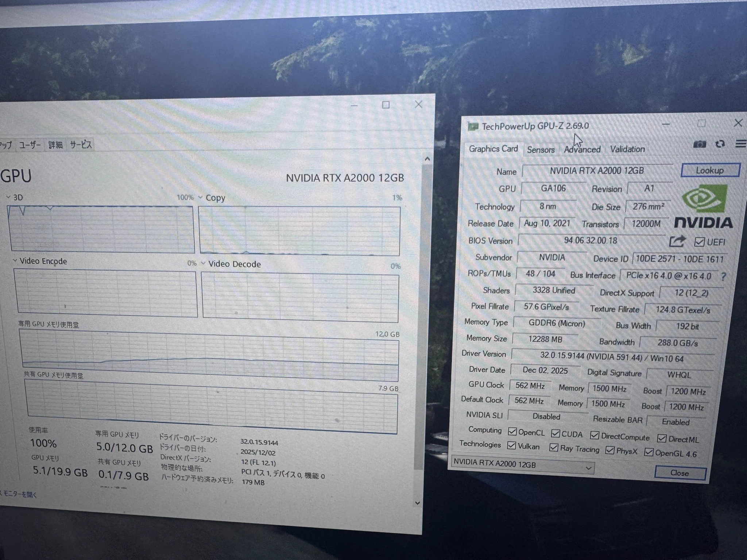This screenshot has height=560, width=747.
Task: Open the Video Encode graph dropdown
Action: coord(15,261)
